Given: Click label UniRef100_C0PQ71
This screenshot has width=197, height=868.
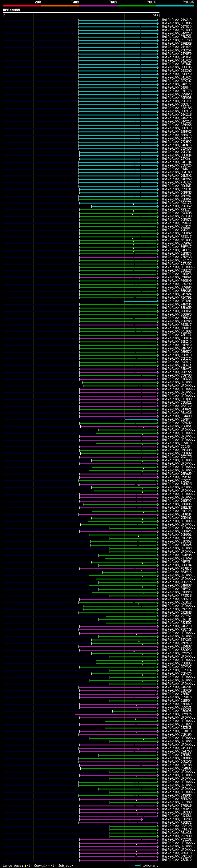Looking at the screenshot, I should coord(177,220).
